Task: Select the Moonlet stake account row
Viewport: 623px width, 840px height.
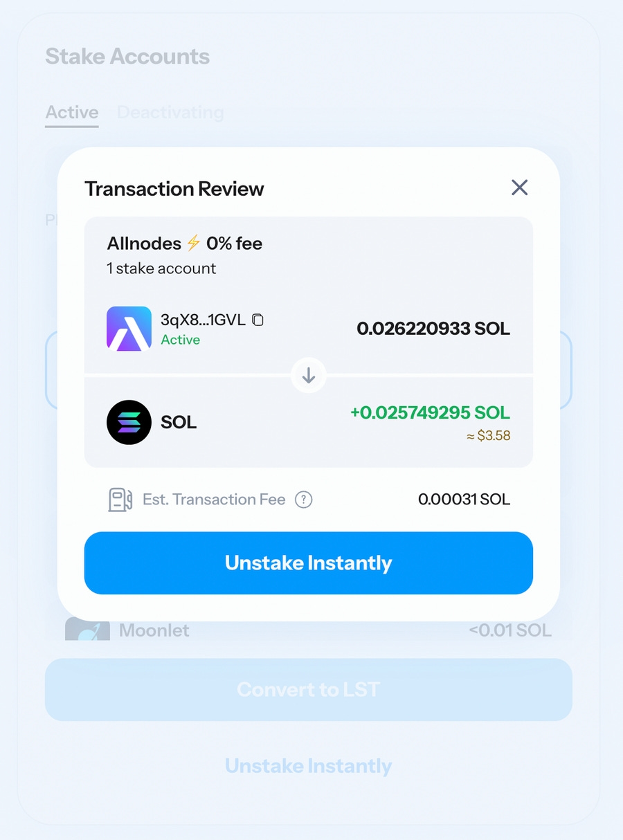Action: (x=309, y=630)
